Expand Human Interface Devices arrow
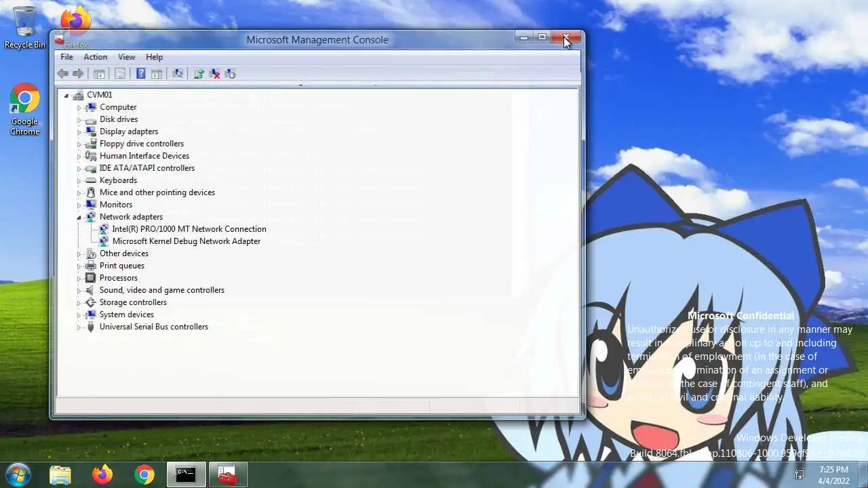The height and width of the screenshot is (488, 868). coord(79,157)
